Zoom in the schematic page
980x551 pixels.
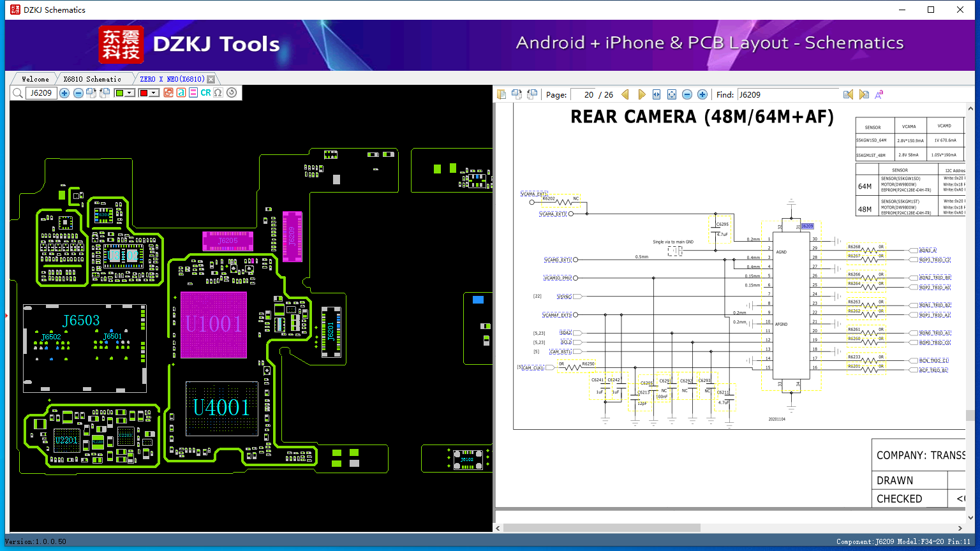point(702,94)
